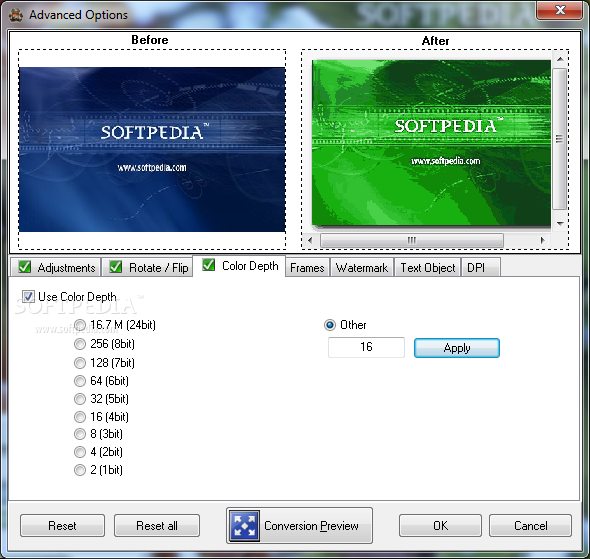Click the After preview scroll up arrow
The height and width of the screenshot is (559, 590).
click(560, 59)
